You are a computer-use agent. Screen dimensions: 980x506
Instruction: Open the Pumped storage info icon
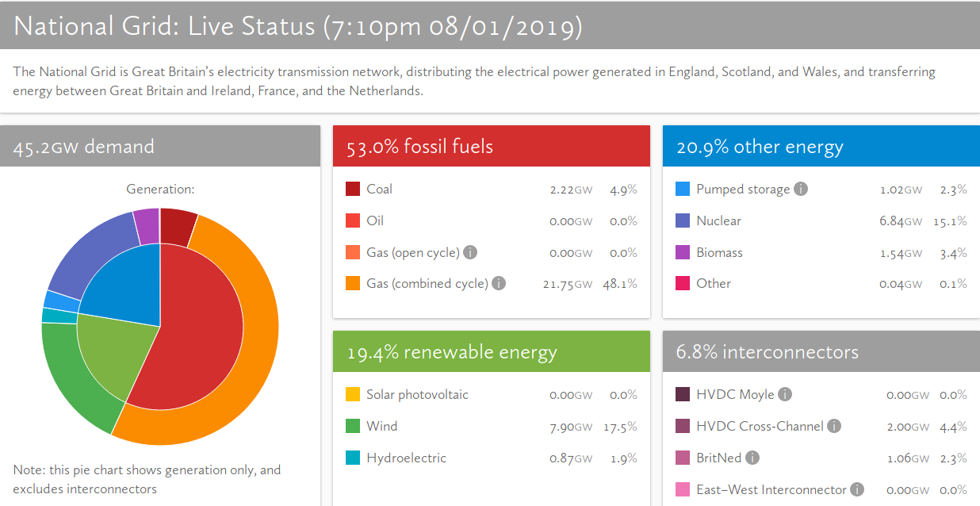[x=801, y=189]
